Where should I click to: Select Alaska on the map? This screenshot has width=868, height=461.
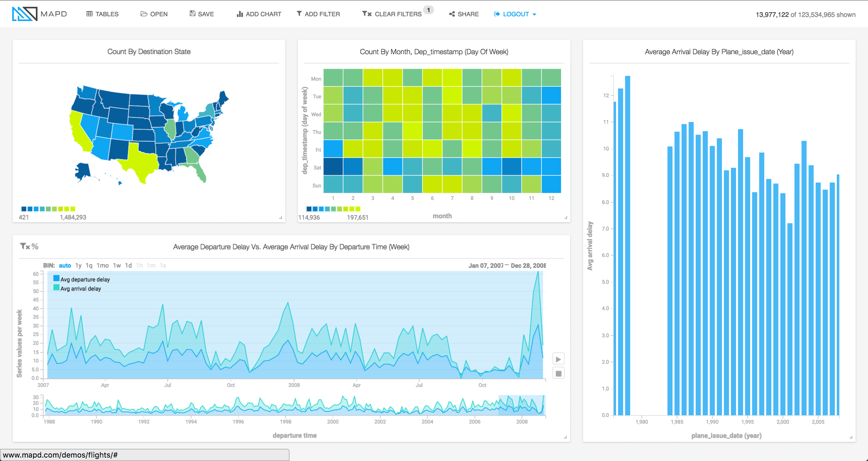[x=83, y=171]
